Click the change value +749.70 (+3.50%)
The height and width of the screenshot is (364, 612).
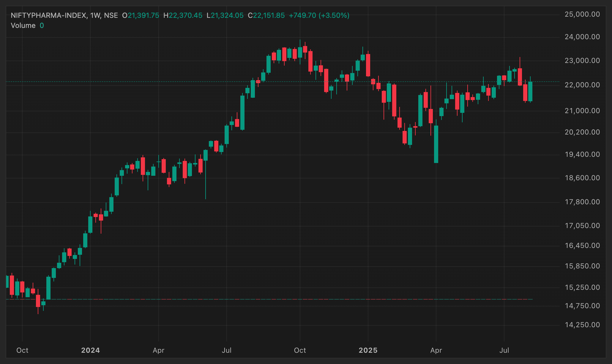[319, 15]
